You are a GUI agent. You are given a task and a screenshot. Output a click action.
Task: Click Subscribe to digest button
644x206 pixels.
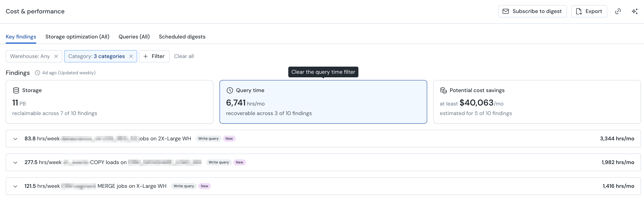coord(532,11)
